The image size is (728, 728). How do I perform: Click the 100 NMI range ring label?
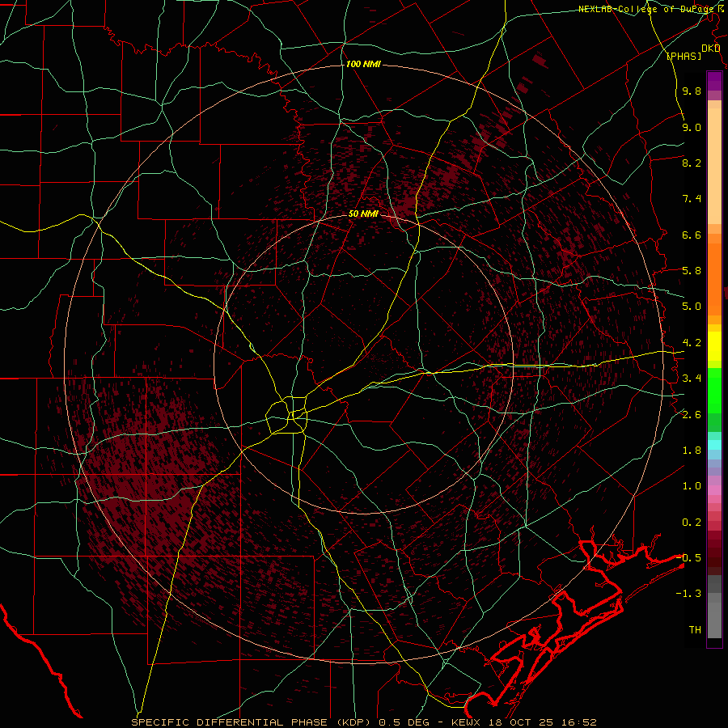(x=363, y=64)
